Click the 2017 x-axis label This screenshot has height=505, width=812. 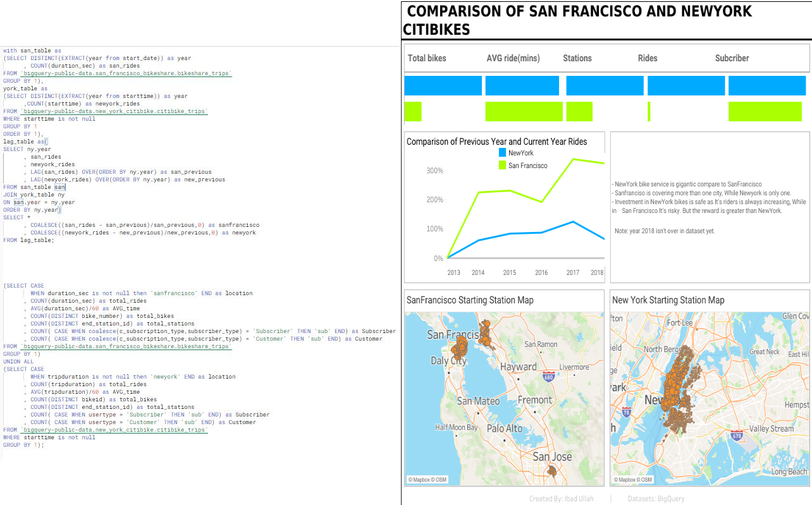[x=573, y=272]
